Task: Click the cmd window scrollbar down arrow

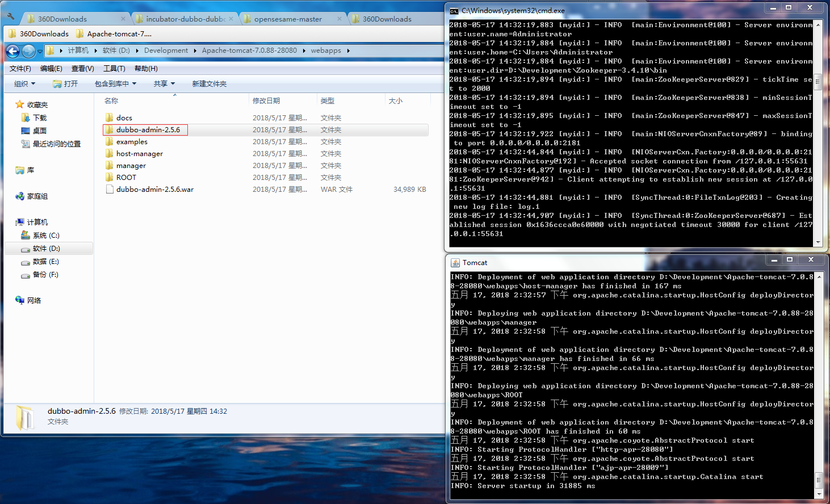Action: click(818, 242)
